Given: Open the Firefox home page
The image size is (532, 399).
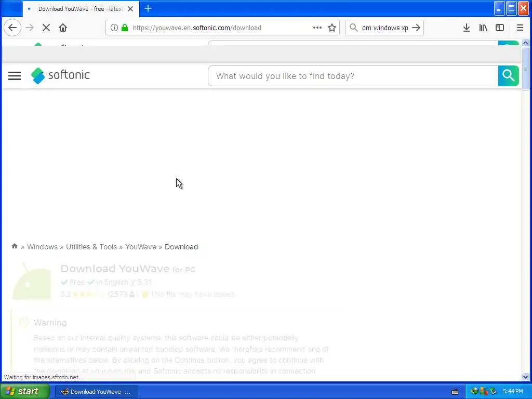Looking at the screenshot, I should pos(63,28).
